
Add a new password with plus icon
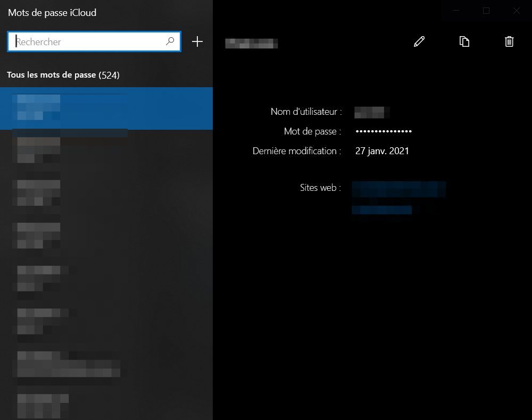197,41
